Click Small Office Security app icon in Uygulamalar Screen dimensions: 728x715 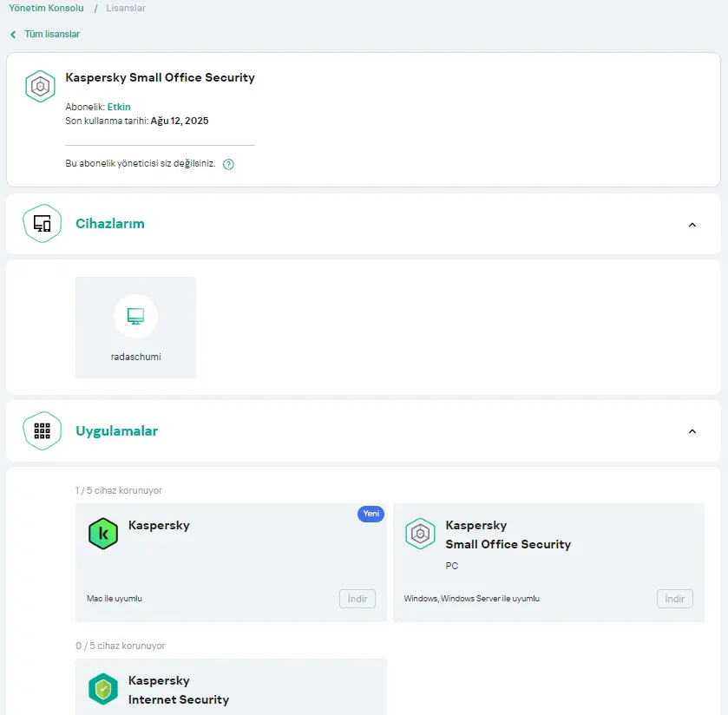tap(420, 534)
